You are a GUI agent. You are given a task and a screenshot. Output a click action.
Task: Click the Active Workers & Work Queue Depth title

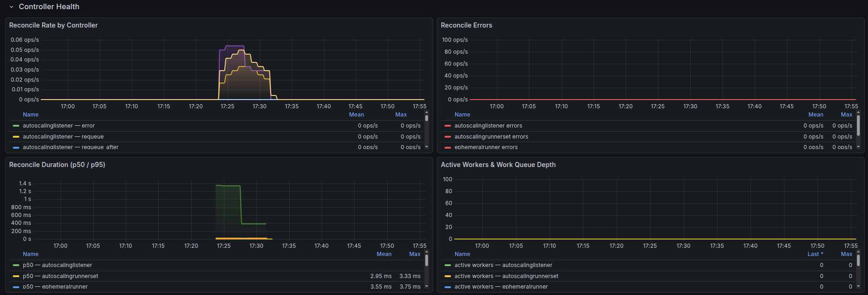(x=498, y=165)
